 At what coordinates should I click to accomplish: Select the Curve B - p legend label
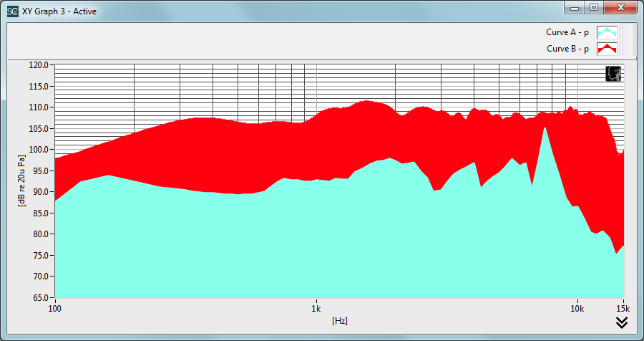point(567,49)
